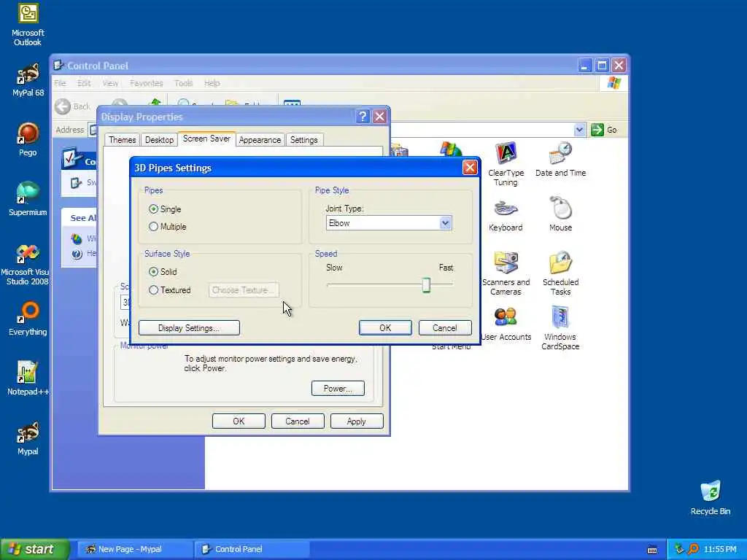Open the Pego desktop shortcut
Image resolution: width=747 pixels, height=560 pixels.
[28, 139]
